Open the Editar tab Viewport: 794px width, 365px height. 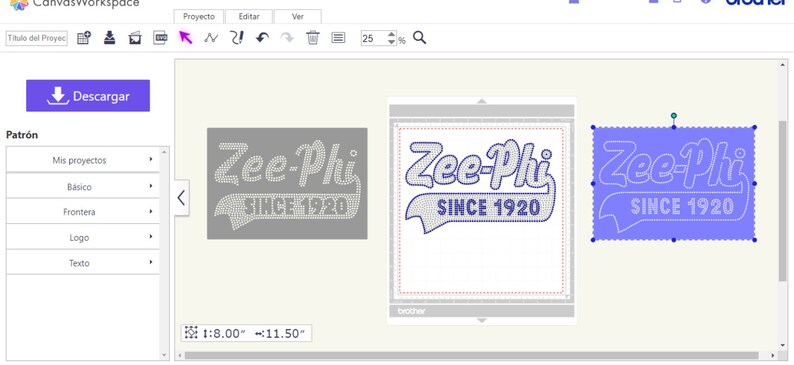pos(249,16)
